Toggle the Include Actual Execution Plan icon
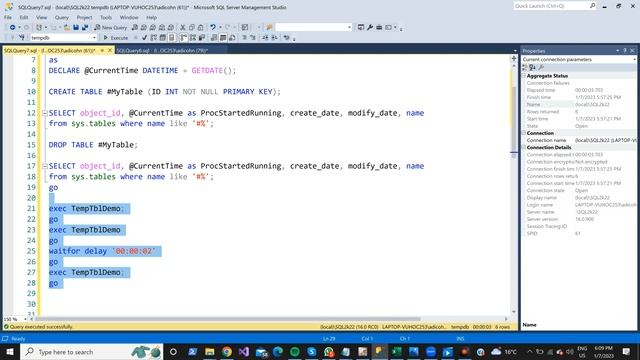 (x=184, y=38)
